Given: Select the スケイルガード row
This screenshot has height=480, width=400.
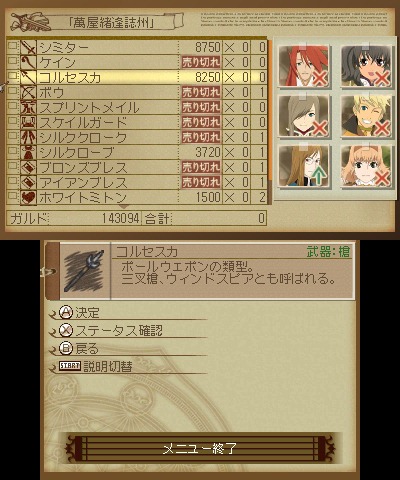Looking at the screenshot, I should [x=137, y=122].
